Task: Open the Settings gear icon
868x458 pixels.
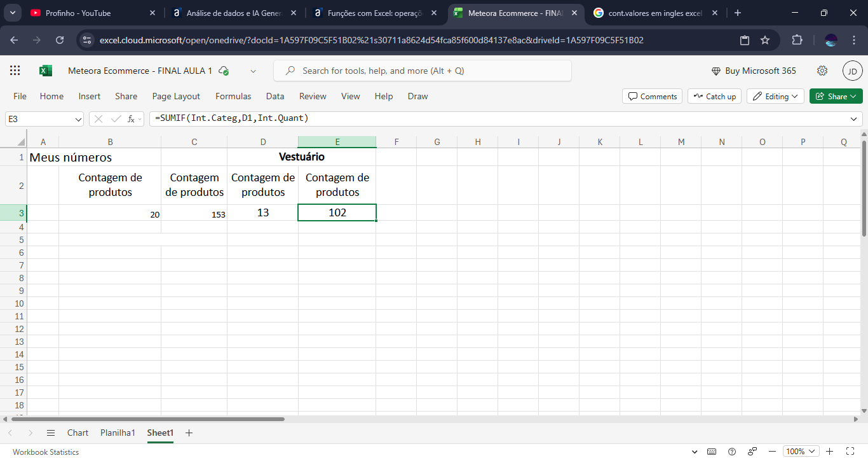Action: pos(822,71)
